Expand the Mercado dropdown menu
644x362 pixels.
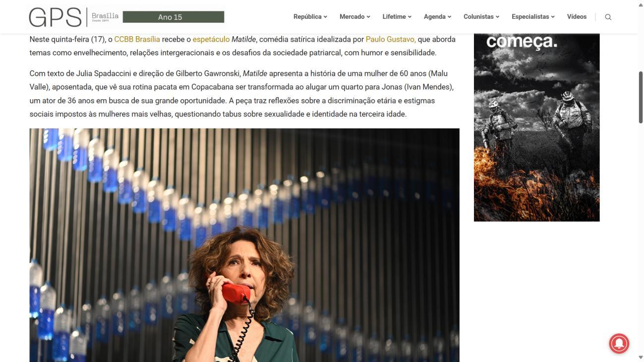pyautogui.click(x=355, y=17)
